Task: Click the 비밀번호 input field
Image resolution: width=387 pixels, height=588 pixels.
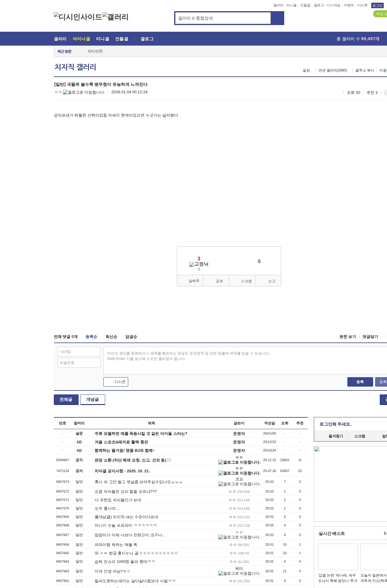Action: click(x=79, y=363)
